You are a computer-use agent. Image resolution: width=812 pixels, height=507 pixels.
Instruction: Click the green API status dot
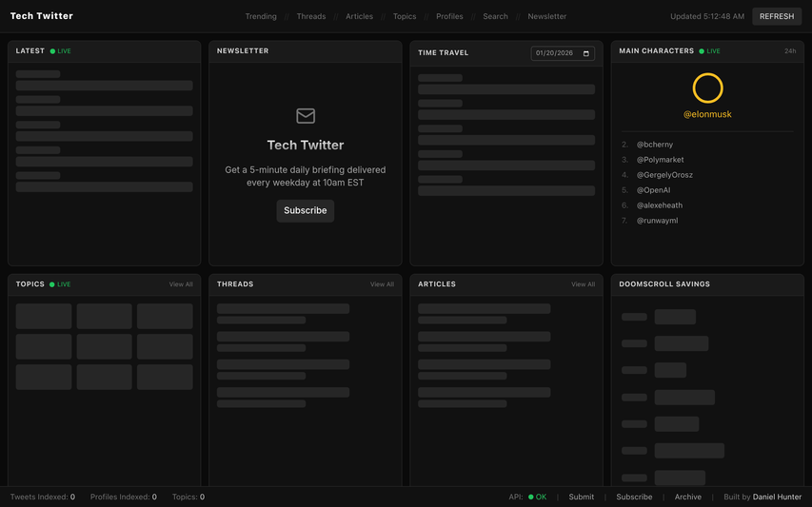(531, 497)
